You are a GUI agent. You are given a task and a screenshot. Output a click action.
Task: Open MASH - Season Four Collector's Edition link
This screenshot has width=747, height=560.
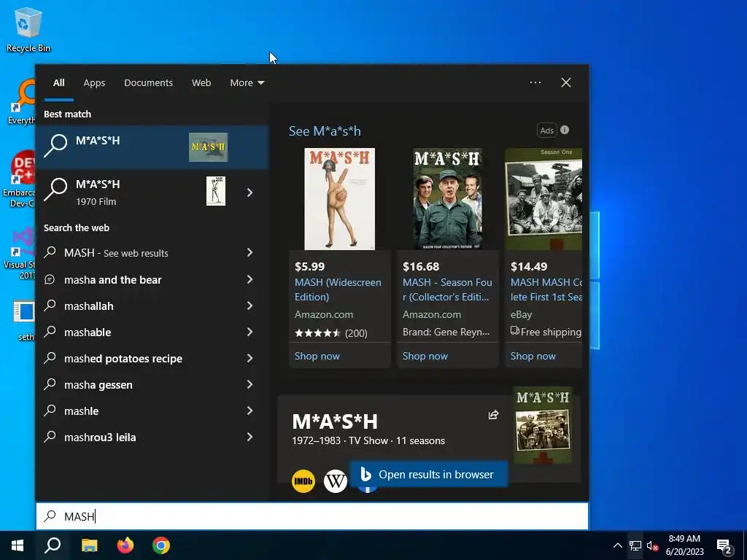447,289
